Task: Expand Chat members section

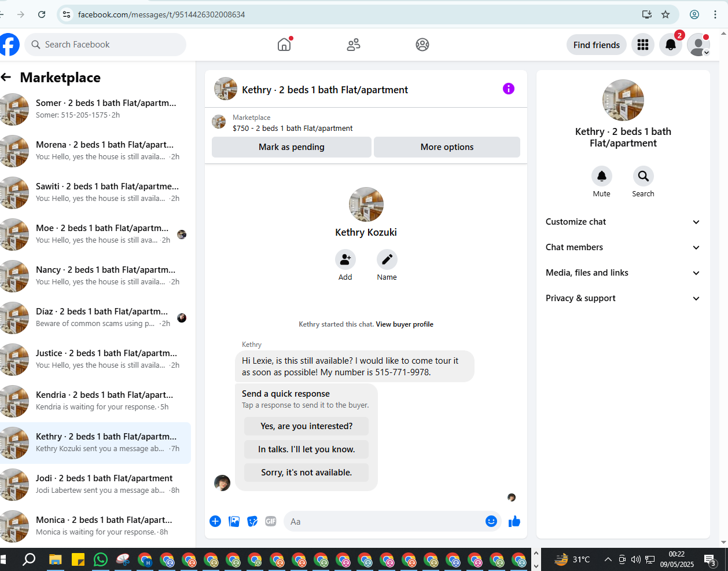Action: coord(623,247)
